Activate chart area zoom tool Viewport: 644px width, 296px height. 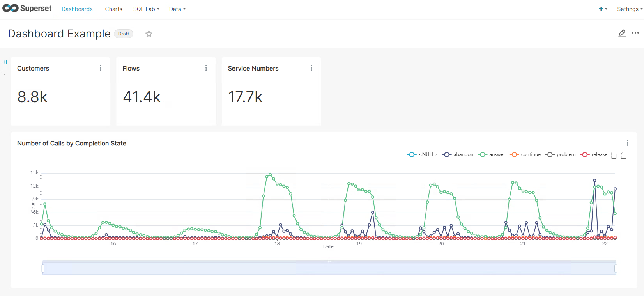pyautogui.click(x=614, y=156)
